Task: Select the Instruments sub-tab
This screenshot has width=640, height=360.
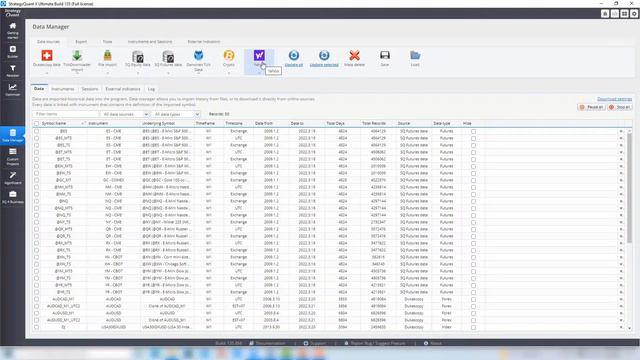Action: 63,89
